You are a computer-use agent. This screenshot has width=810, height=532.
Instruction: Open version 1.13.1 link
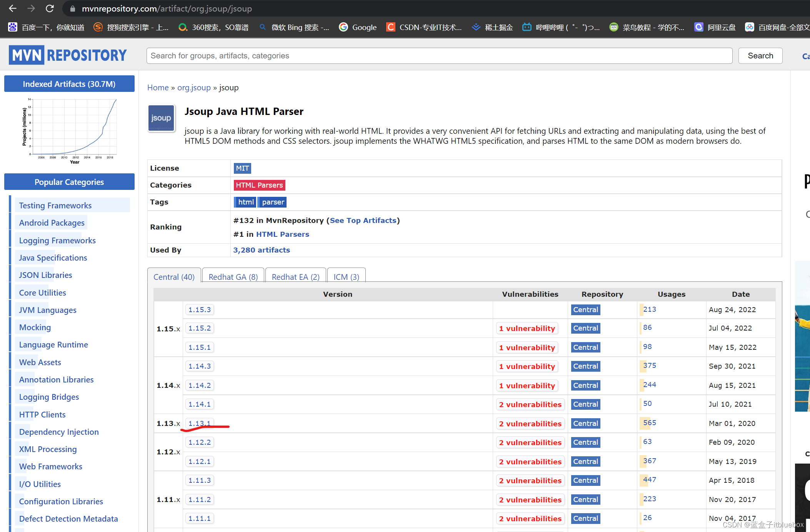click(x=200, y=423)
